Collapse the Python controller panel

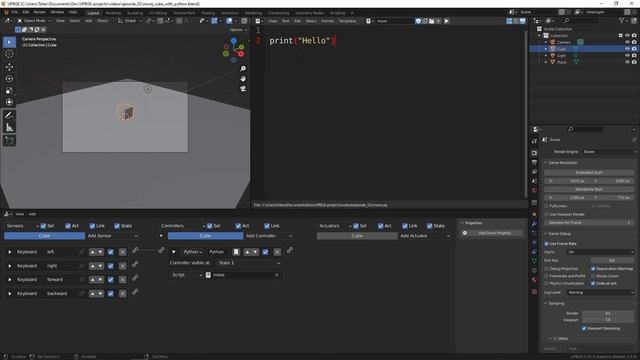tap(173, 252)
